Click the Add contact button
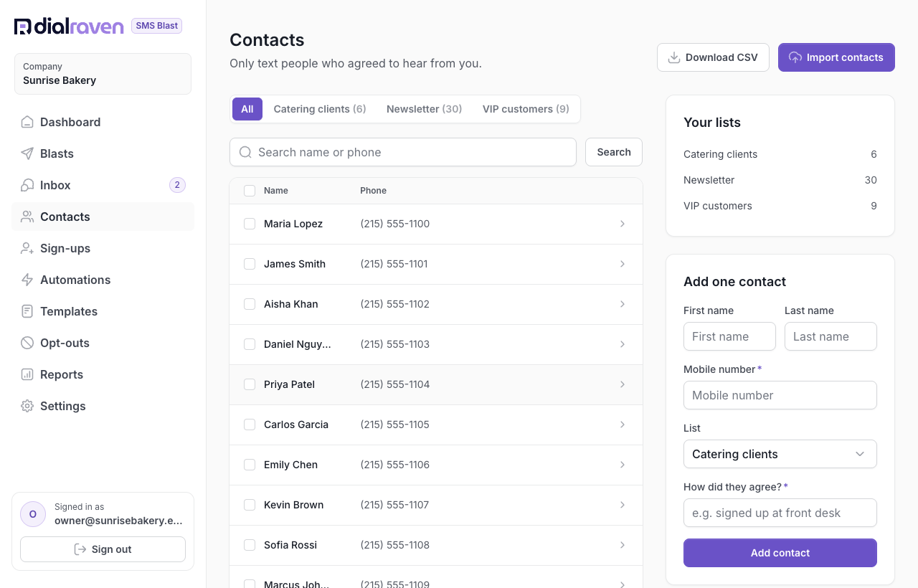The height and width of the screenshot is (588, 918). [x=780, y=553]
